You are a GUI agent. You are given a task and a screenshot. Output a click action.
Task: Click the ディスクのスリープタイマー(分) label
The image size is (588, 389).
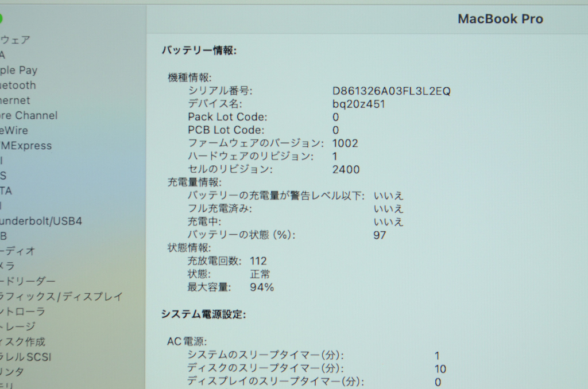point(265,368)
